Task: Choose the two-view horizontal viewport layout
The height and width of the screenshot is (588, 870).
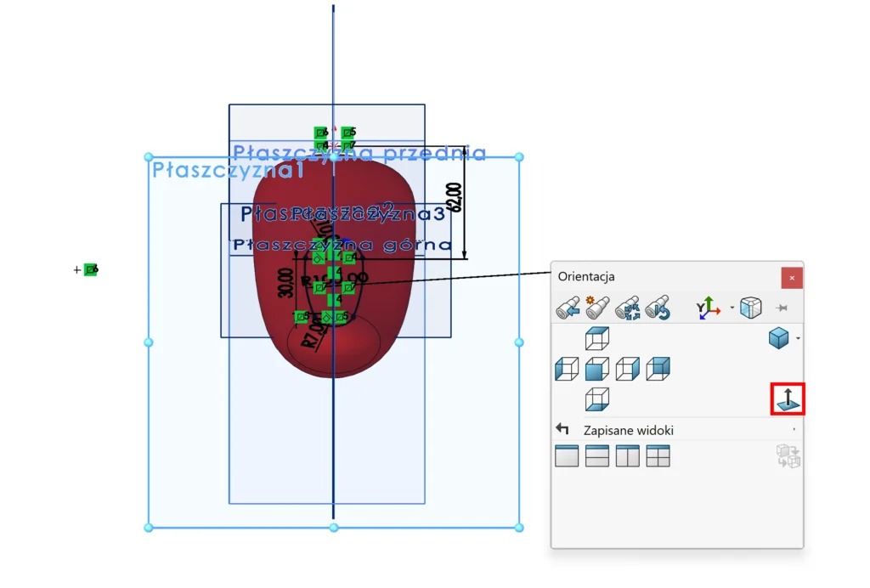Action: pos(597,456)
